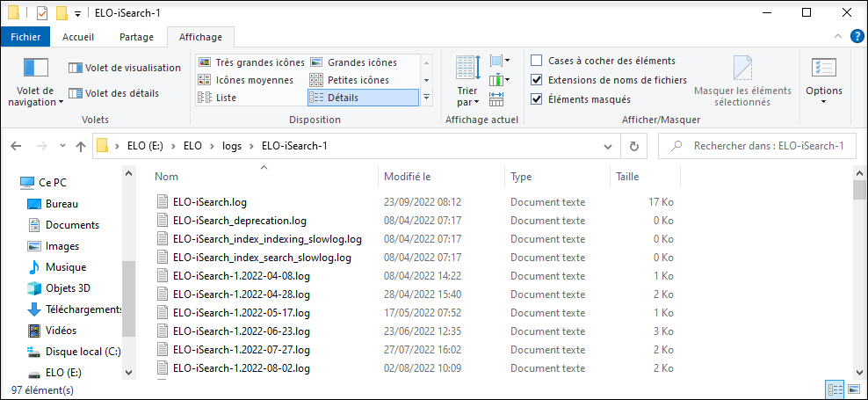The image size is (868, 400).
Task: Click file list scrollbar up arrow
Action: click(860, 173)
